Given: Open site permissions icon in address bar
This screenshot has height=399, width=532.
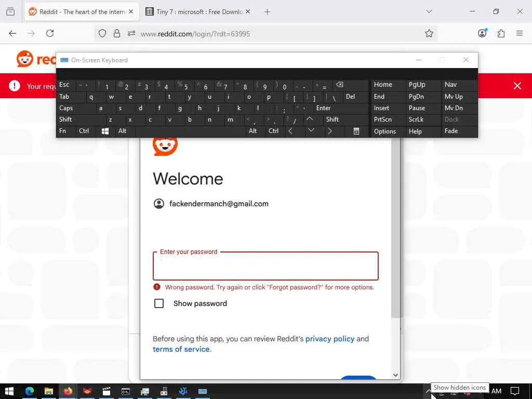Looking at the screenshot, I should [131, 33].
